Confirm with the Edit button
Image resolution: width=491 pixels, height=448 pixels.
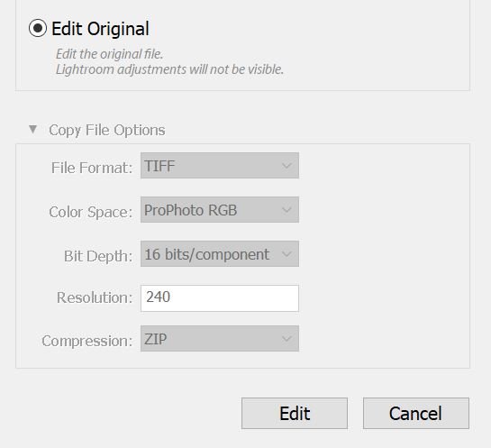click(x=295, y=413)
